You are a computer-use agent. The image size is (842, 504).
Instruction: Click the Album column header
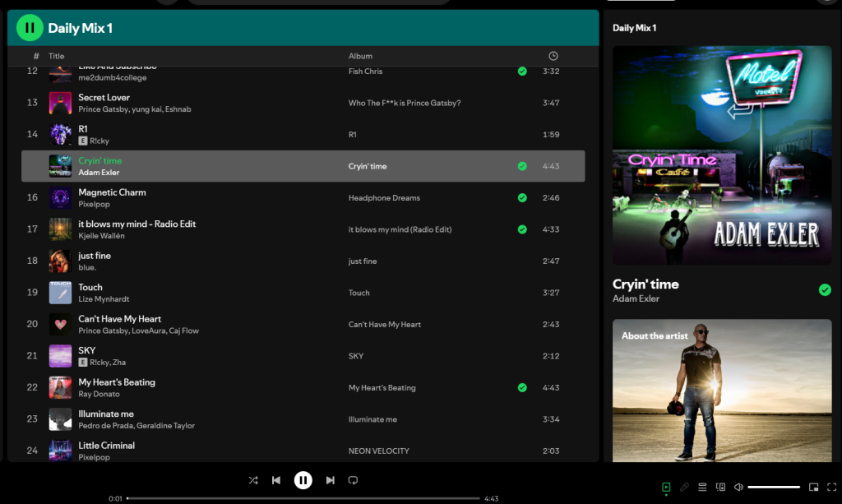pyautogui.click(x=360, y=56)
